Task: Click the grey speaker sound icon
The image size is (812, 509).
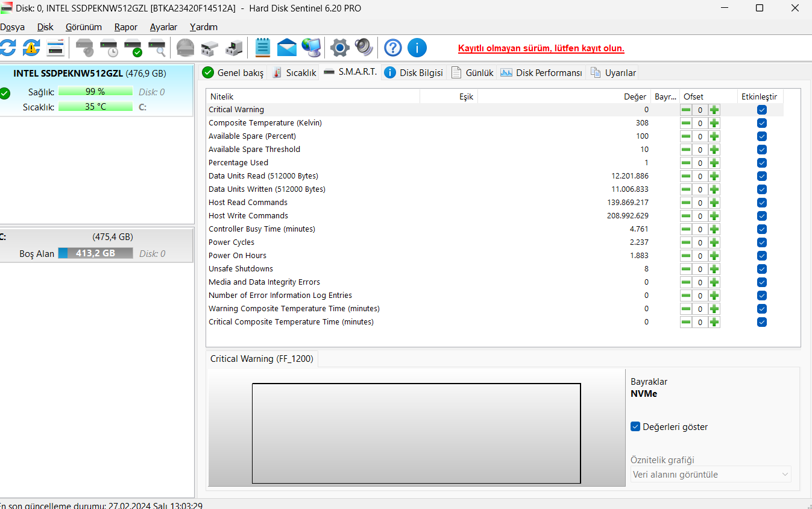Action: point(364,48)
